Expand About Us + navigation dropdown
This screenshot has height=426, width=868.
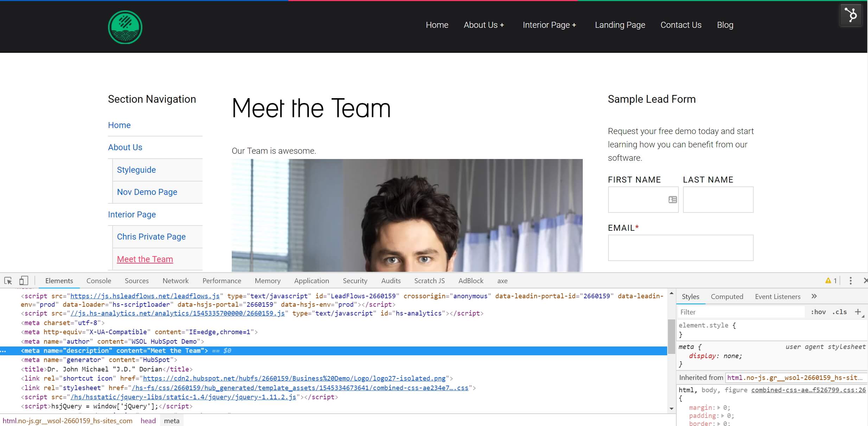(x=484, y=25)
